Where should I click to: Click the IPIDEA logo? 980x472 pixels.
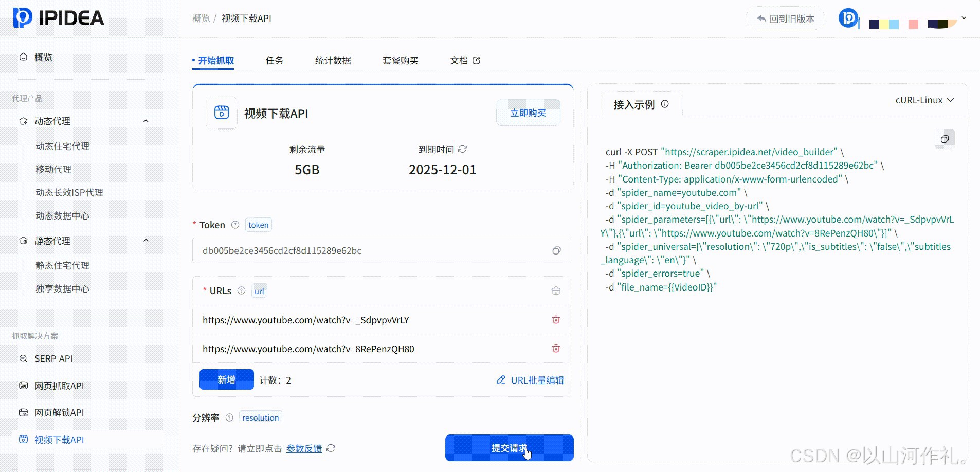tap(58, 17)
